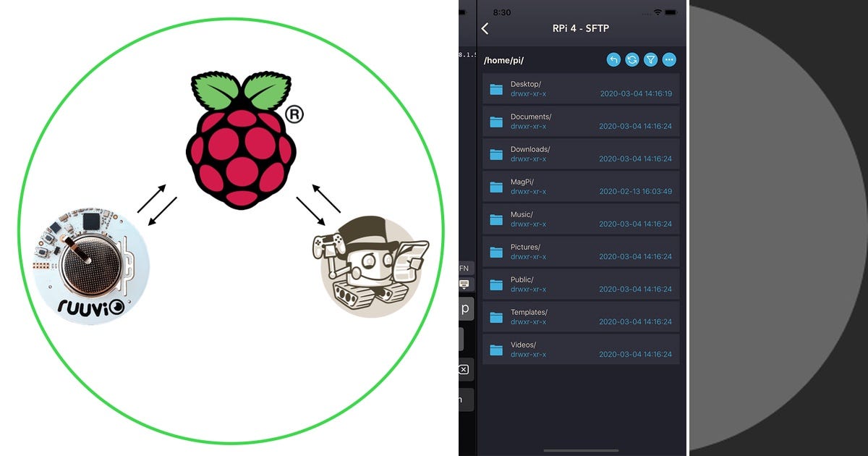Tap the /home/pi/ path label

point(503,60)
